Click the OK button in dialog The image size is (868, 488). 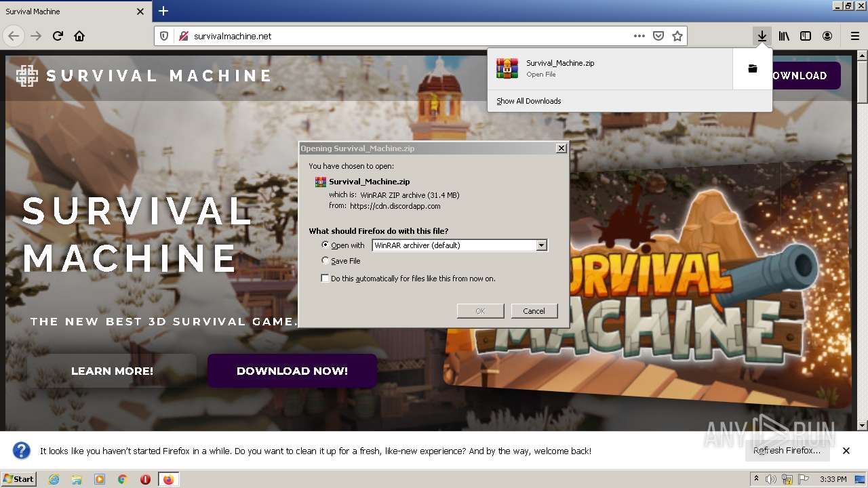click(480, 311)
